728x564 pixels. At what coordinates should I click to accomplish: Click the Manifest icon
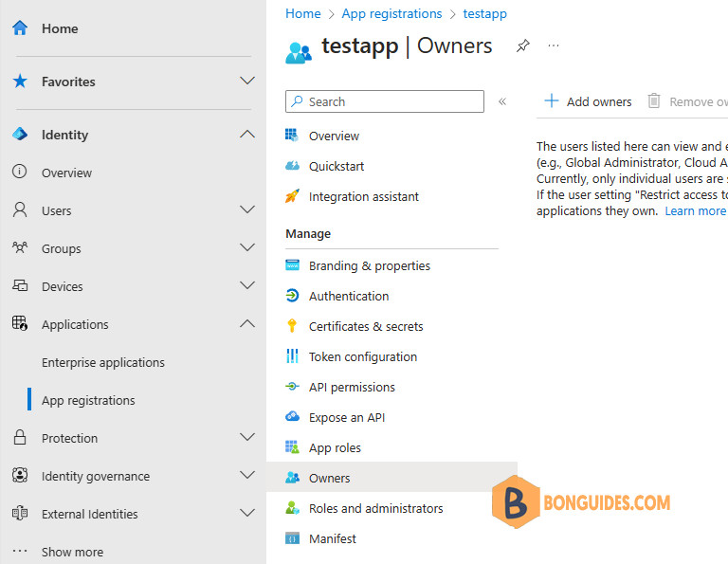(292, 538)
